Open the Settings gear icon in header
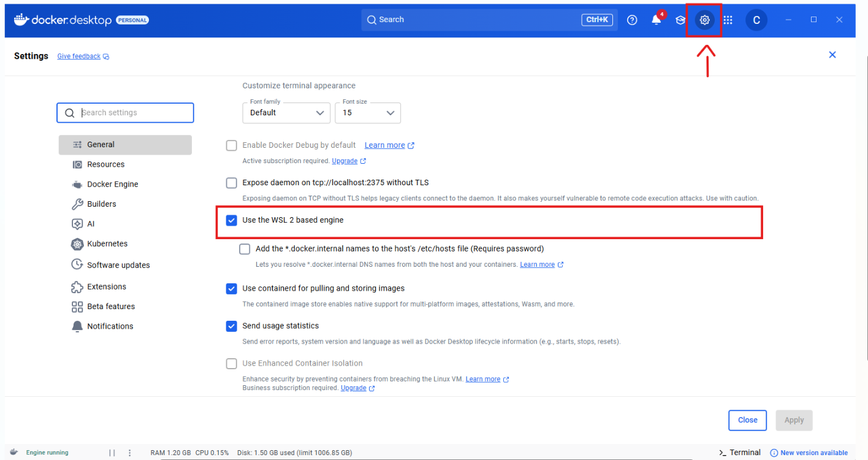 click(705, 20)
